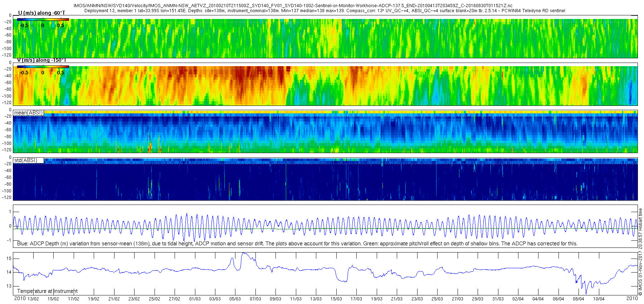Select the '19/02' date tick label
644x304 pixels.
click(94, 299)
